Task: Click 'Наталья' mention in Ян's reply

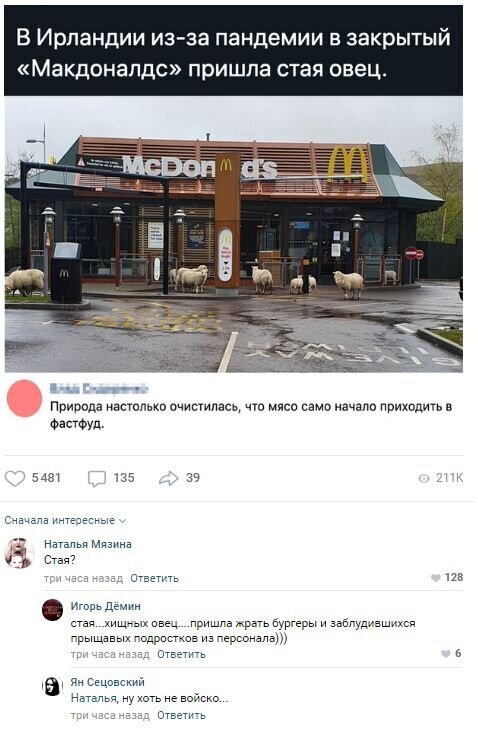Action: 94,698
